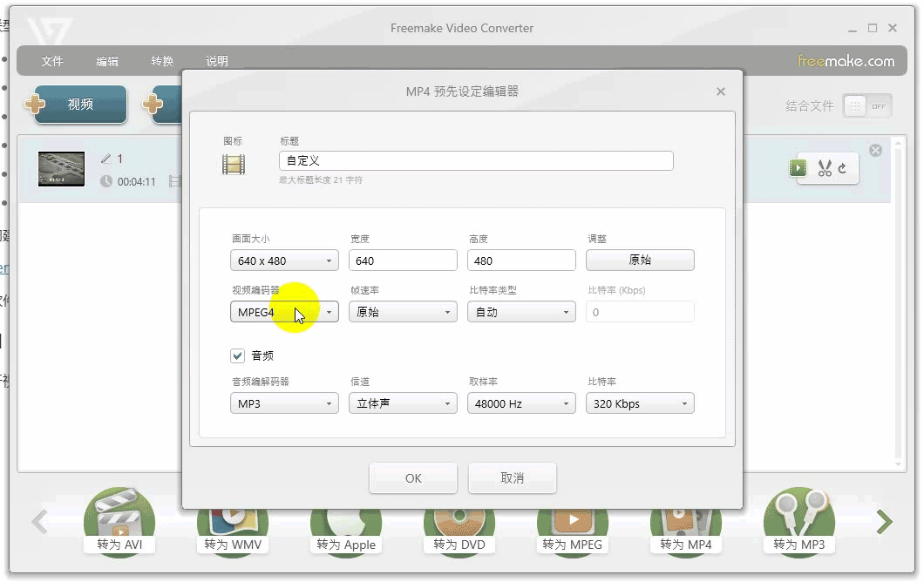Click the 取消 cancel button
This screenshot has height=582, width=924.
(512, 477)
